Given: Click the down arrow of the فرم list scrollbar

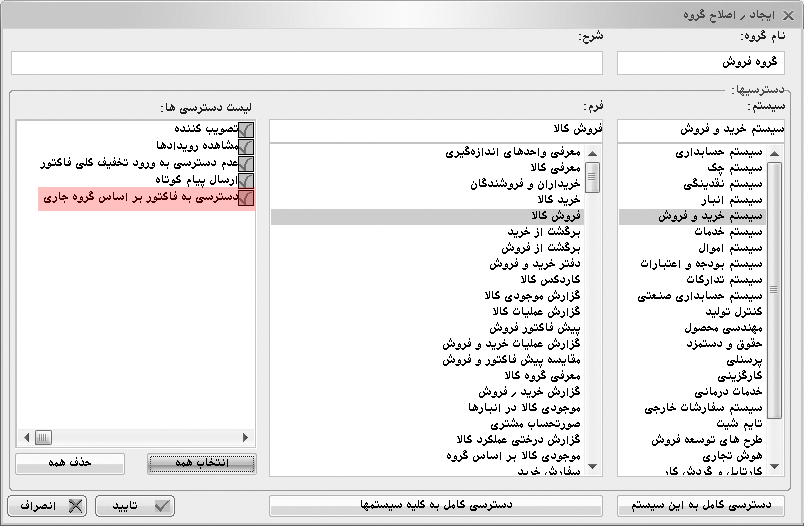Looking at the screenshot, I should click(594, 466).
